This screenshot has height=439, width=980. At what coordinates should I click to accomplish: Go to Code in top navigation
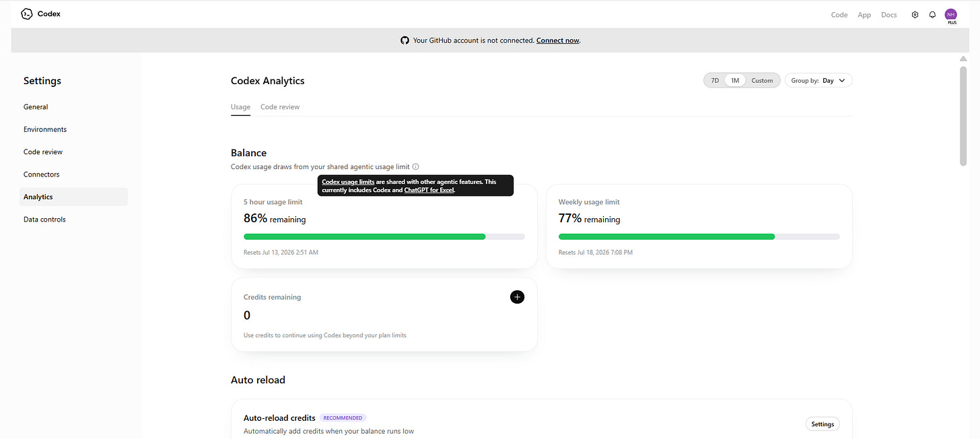click(839, 15)
